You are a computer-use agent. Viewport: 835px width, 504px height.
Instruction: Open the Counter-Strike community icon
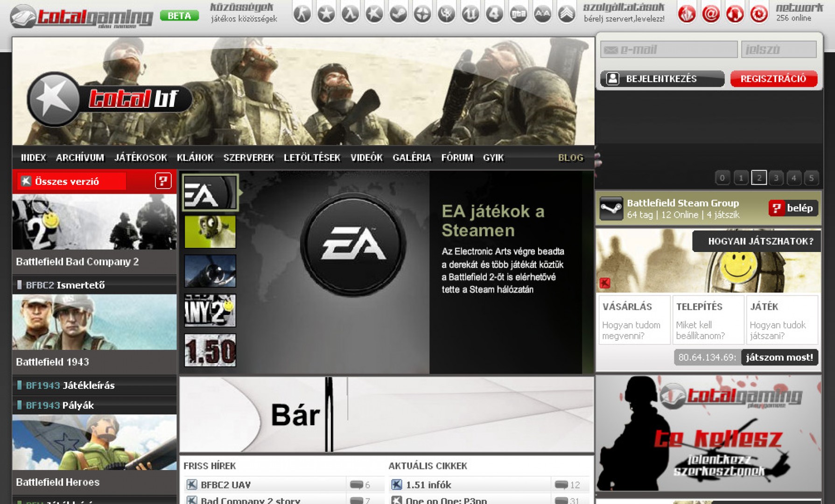click(x=302, y=14)
